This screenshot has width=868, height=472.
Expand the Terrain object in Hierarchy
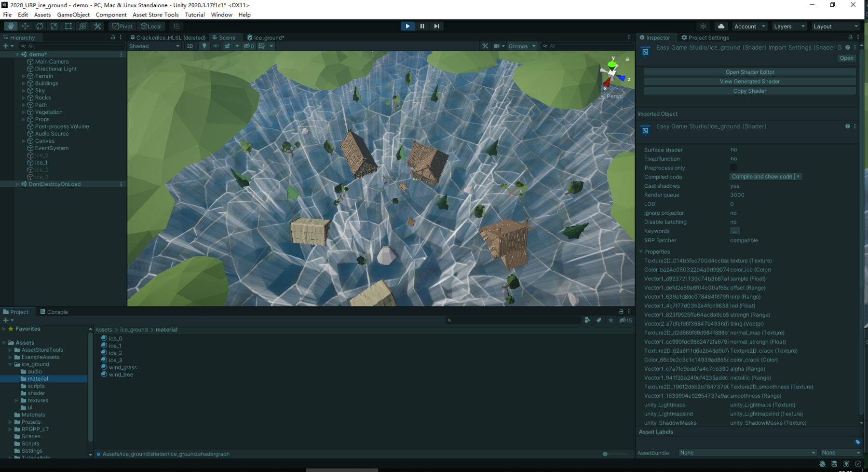pos(24,76)
